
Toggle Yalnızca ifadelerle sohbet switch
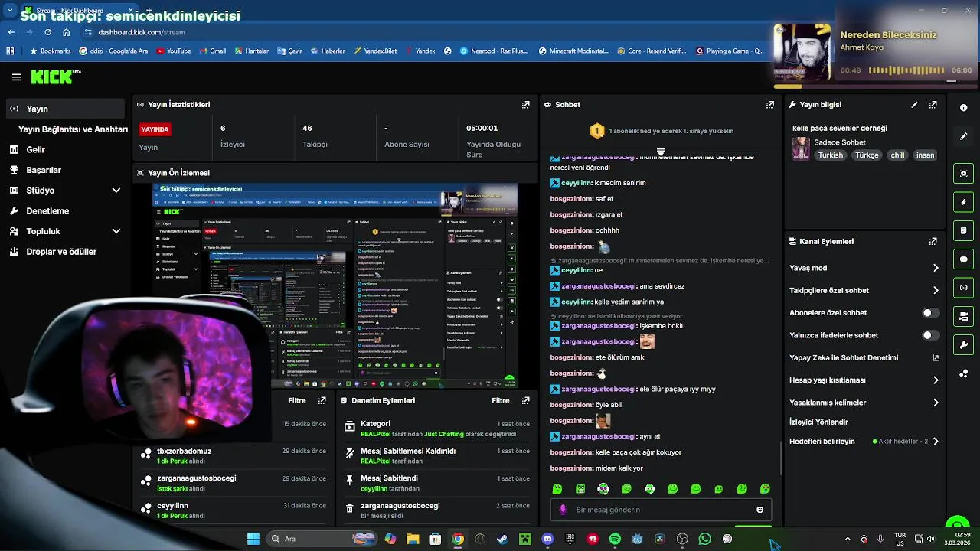(930, 335)
